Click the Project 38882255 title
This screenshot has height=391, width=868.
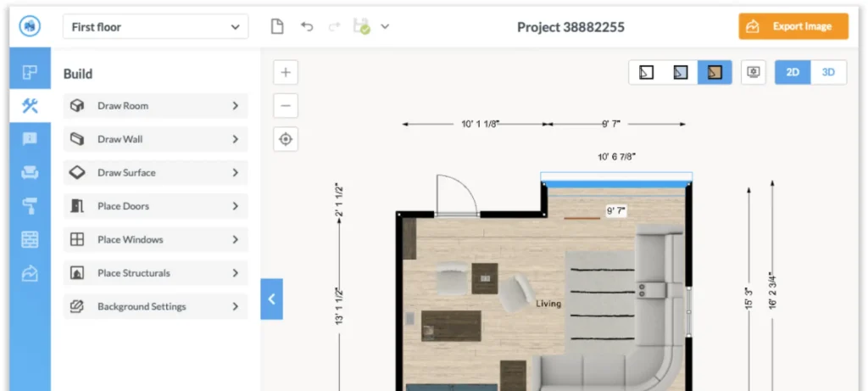[x=570, y=27]
